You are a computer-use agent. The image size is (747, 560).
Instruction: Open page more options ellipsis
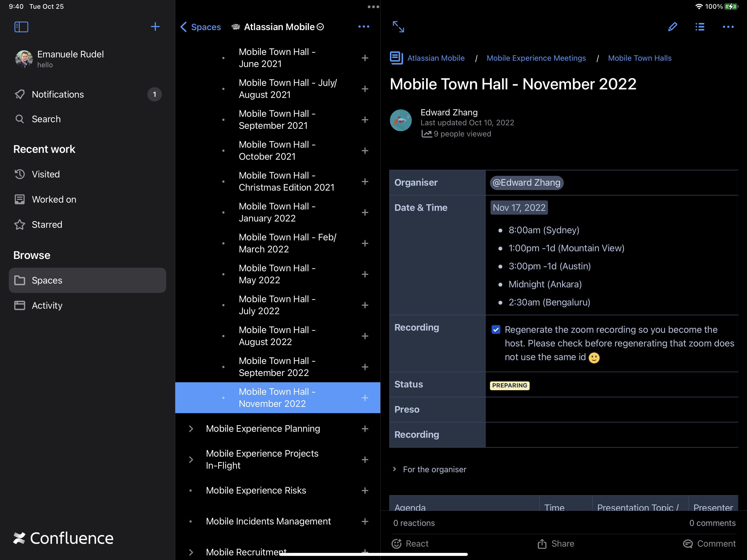pyautogui.click(x=728, y=27)
